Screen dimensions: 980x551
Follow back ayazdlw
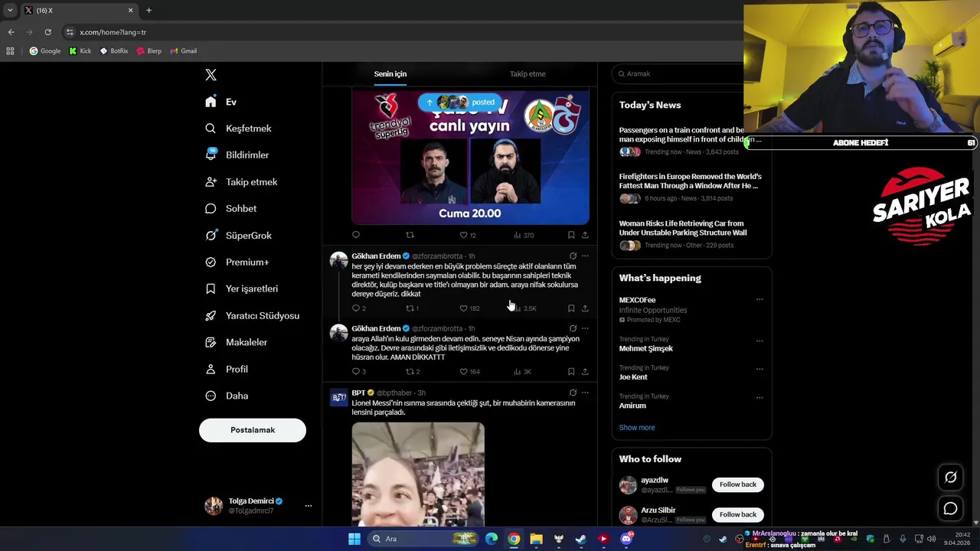click(x=738, y=484)
